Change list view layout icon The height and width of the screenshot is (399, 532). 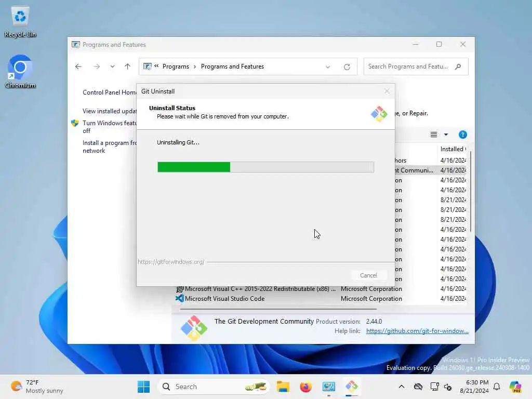434,135
